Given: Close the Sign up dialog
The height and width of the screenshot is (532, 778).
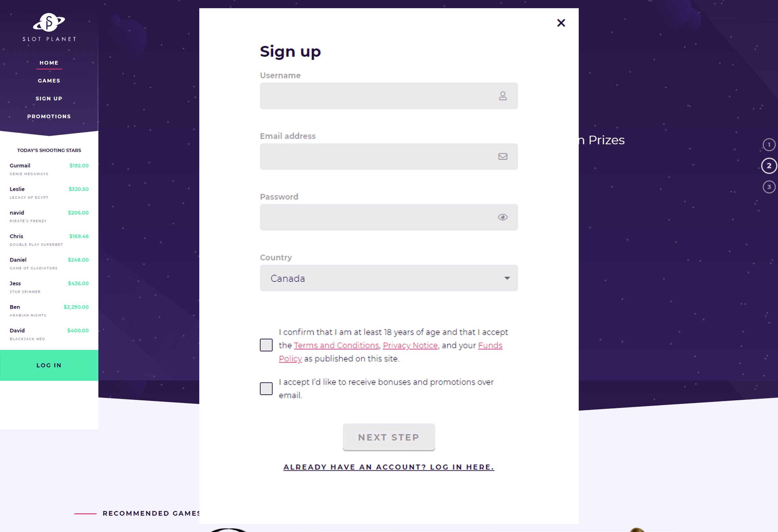Looking at the screenshot, I should pyautogui.click(x=561, y=23).
